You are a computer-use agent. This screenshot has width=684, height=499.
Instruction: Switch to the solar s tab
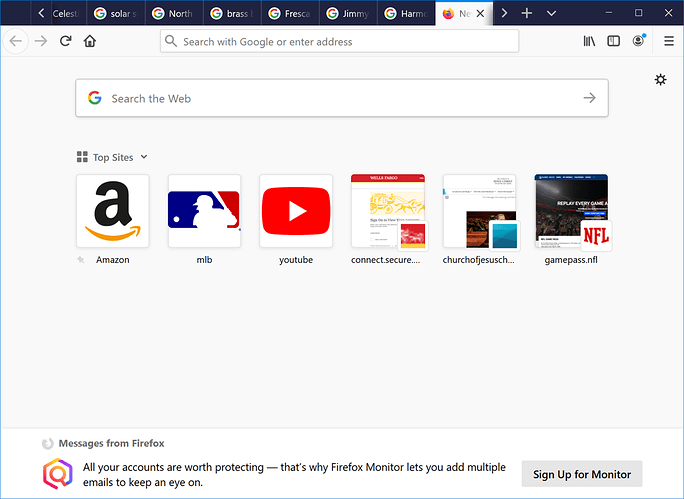pos(116,14)
